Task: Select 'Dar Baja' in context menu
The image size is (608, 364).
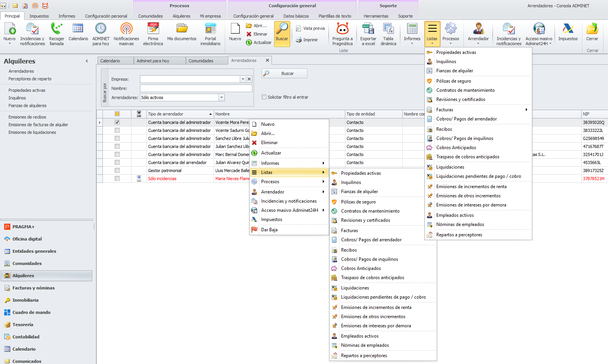Action: 269,230
